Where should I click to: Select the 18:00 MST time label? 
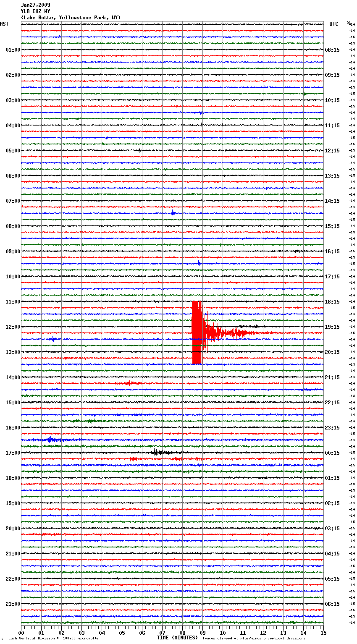coord(13,478)
